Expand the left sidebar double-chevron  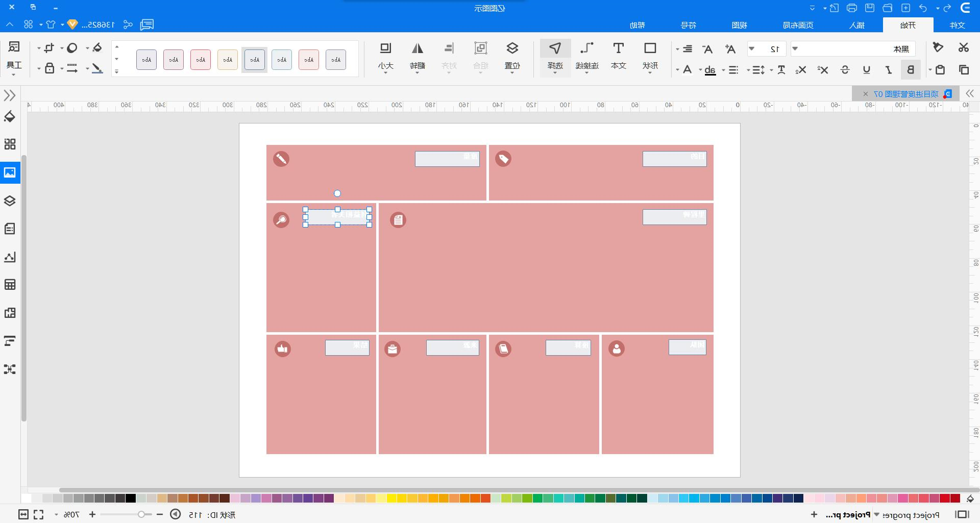point(10,95)
